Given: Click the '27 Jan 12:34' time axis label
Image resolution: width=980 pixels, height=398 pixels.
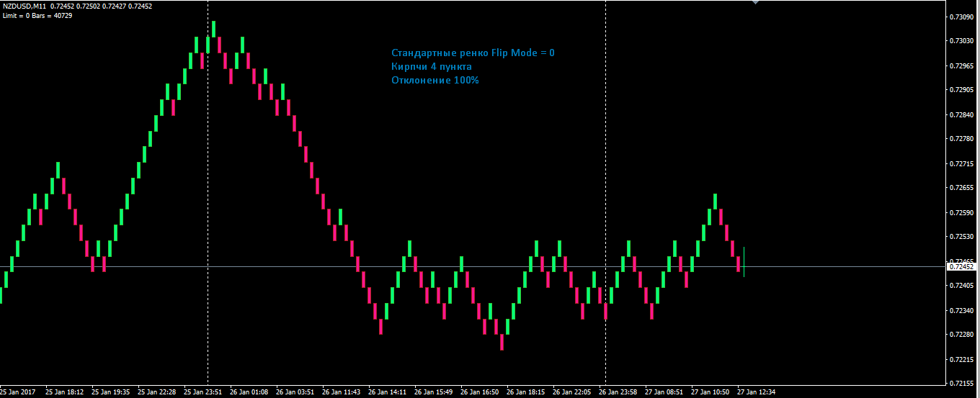Looking at the screenshot, I should pos(757,392).
